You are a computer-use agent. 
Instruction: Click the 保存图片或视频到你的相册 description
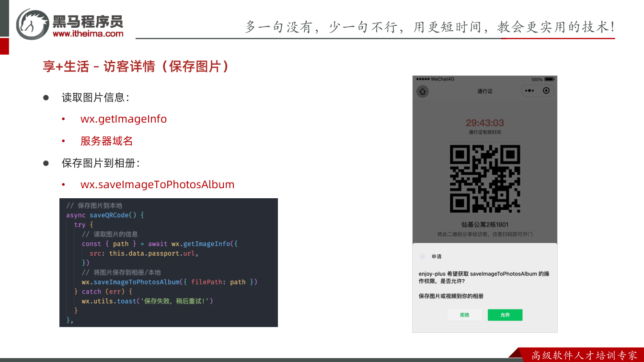[451, 296]
